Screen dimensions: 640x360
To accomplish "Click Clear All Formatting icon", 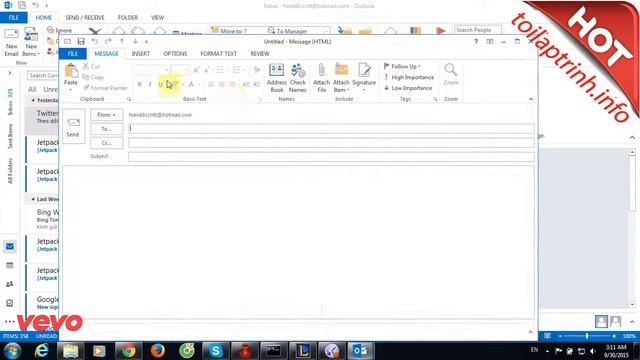I will 256,70.
